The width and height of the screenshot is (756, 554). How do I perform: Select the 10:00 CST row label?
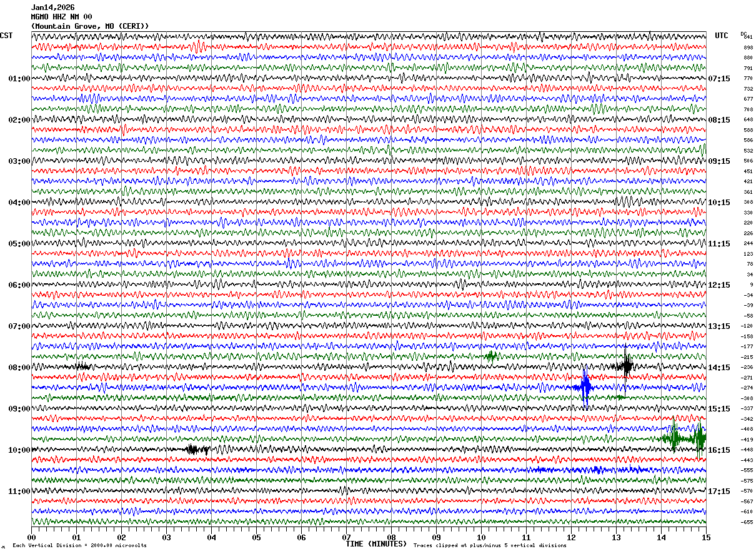pyautogui.click(x=19, y=450)
